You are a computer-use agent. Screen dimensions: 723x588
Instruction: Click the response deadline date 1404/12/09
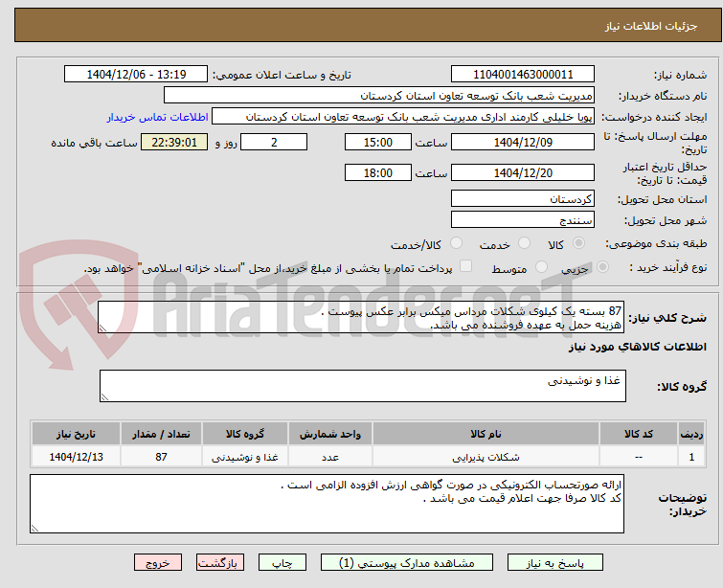tap(523, 142)
